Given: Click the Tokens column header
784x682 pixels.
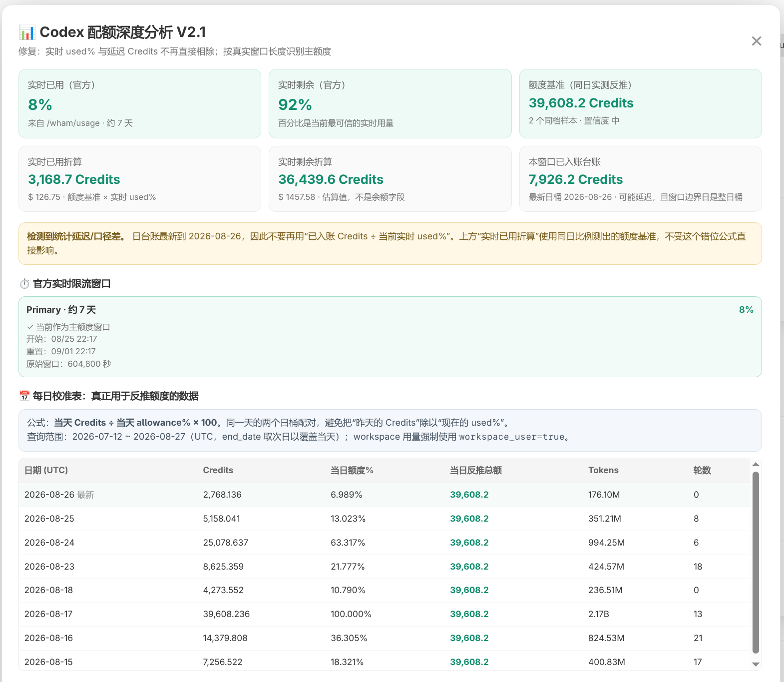Looking at the screenshot, I should 603,470.
